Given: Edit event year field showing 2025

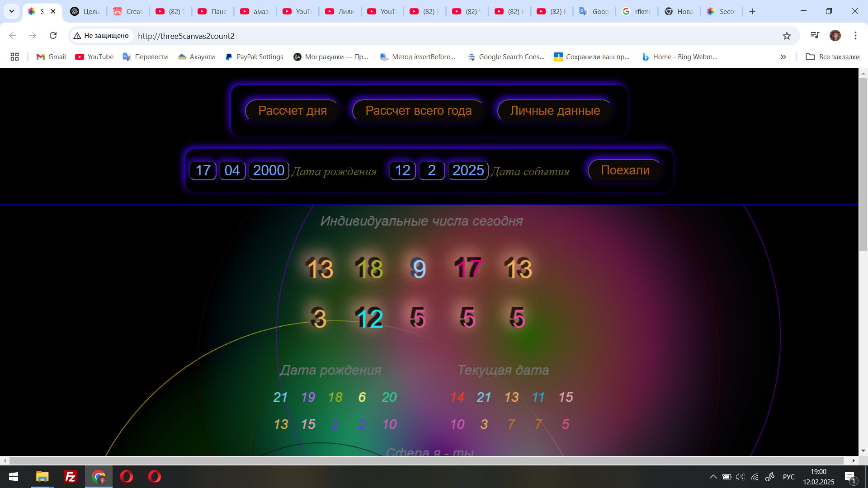Looking at the screenshot, I should [468, 170].
